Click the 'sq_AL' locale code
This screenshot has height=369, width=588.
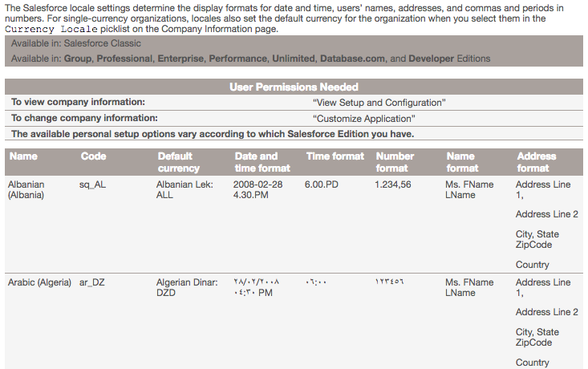click(92, 184)
